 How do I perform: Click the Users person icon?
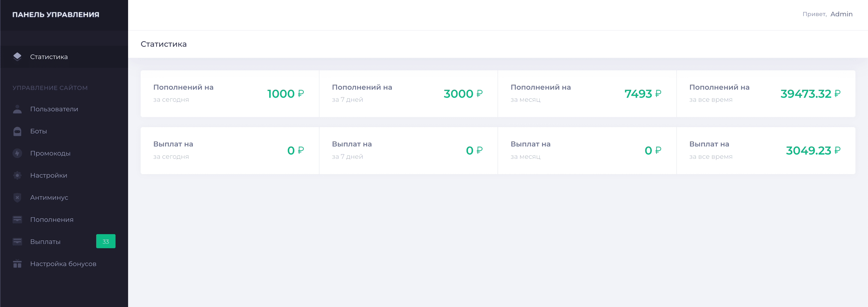point(17,109)
